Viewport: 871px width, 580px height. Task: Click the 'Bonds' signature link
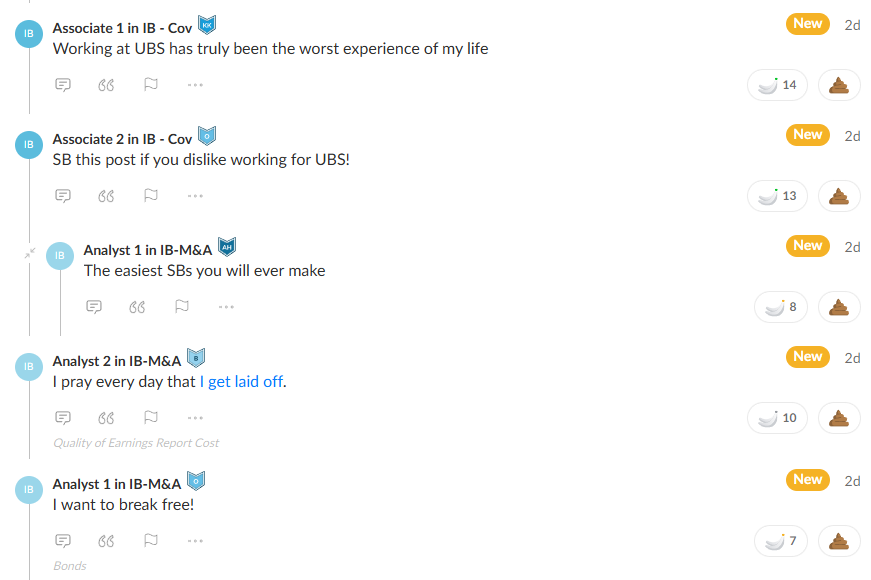tap(70, 566)
